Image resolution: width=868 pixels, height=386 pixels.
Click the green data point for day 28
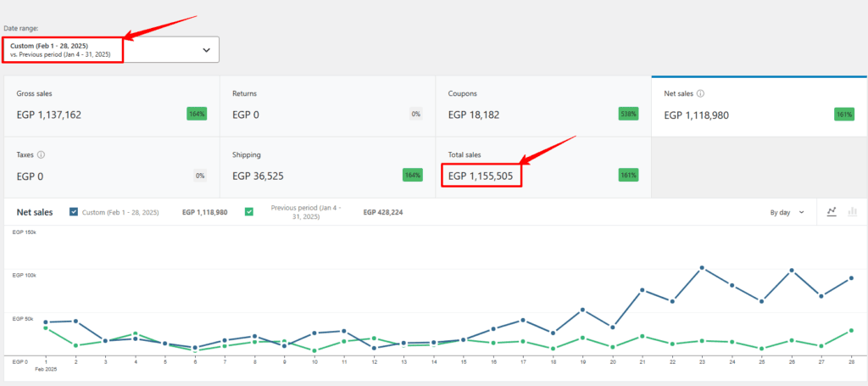pos(851,331)
